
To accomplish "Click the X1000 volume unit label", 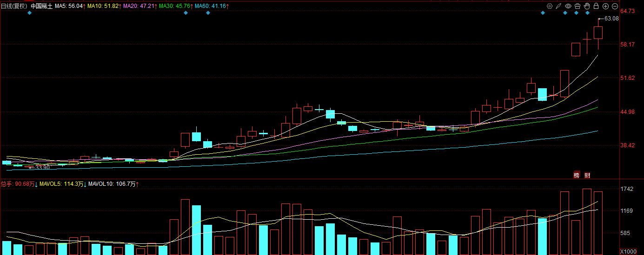I will (628, 251).
